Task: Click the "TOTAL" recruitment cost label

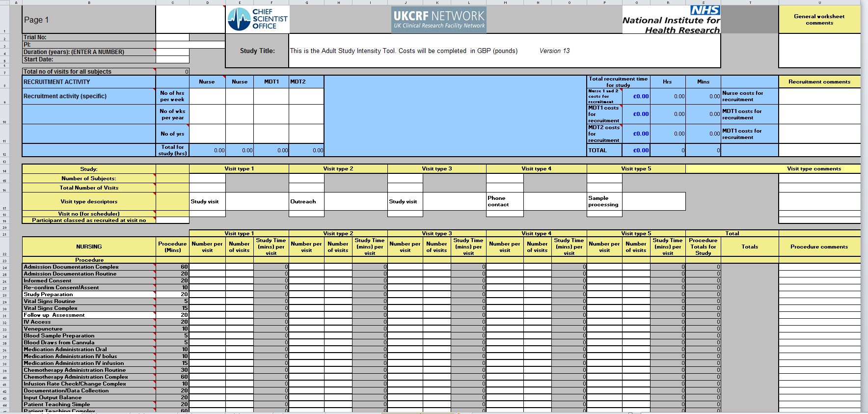Action: point(604,150)
